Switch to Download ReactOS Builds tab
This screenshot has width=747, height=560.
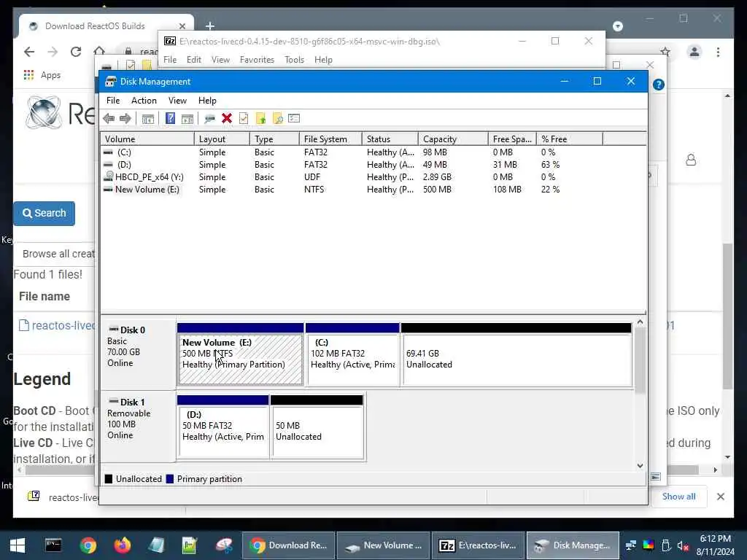tap(105, 26)
